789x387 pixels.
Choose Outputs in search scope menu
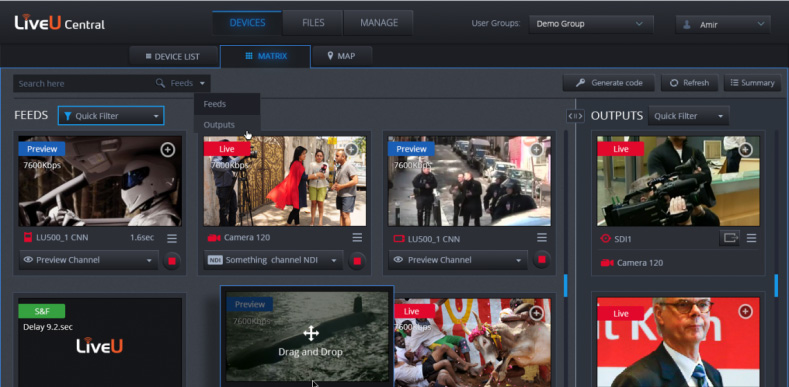(x=227, y=125)
